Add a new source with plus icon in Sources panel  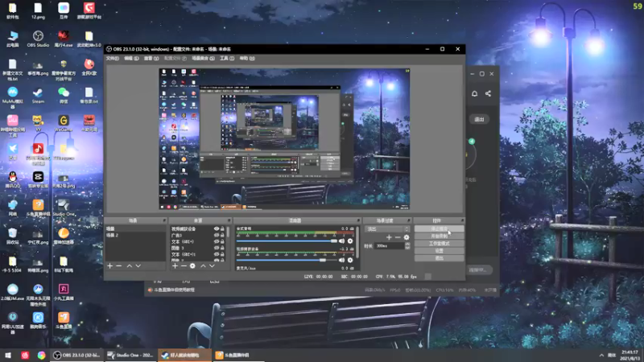click(175, 266)
